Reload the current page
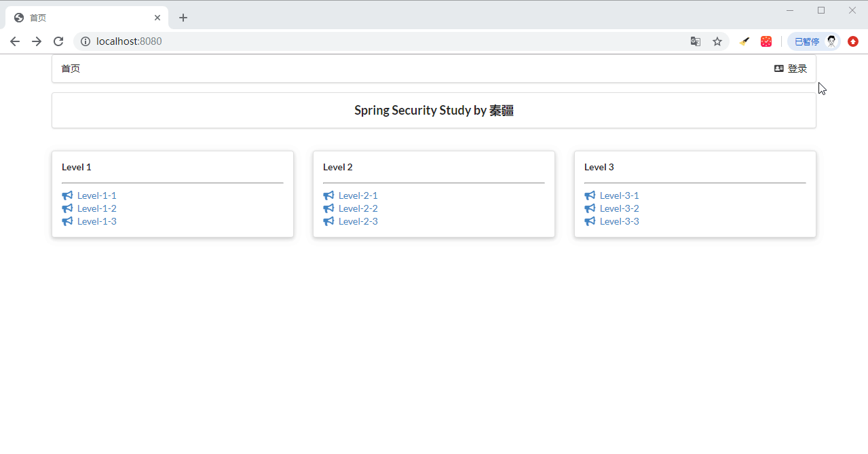Screen dimensions: 868x454 point(58,41)
